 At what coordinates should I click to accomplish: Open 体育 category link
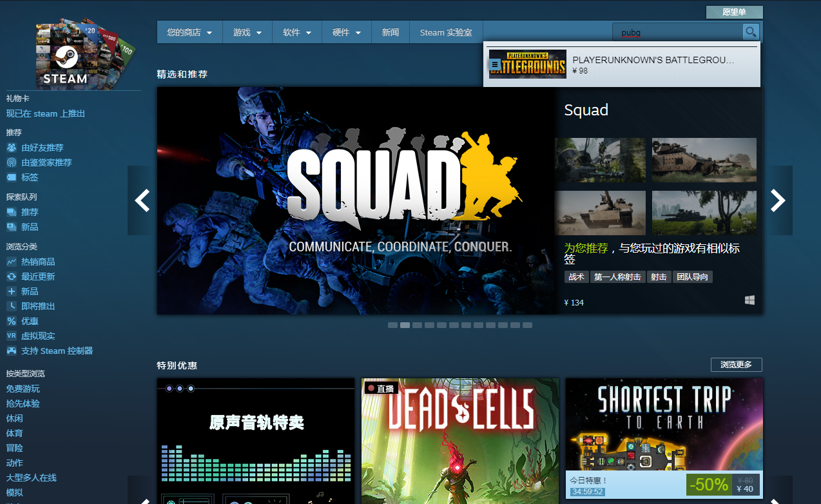pyautogui.click(x=15, y=433)
